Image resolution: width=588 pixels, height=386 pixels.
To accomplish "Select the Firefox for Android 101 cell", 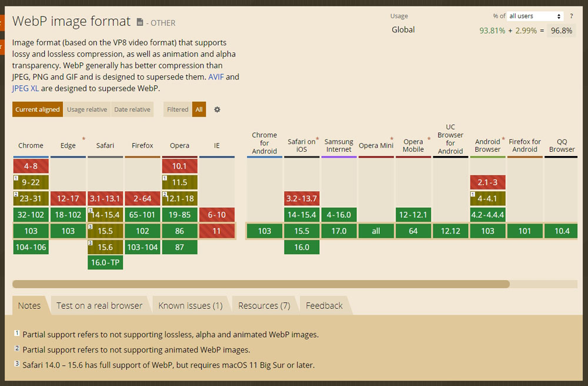I will click(x=524, y=231).
